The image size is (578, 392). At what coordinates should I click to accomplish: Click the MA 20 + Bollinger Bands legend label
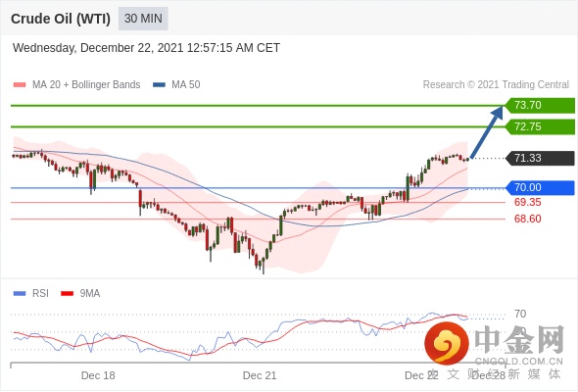[86, 85]
